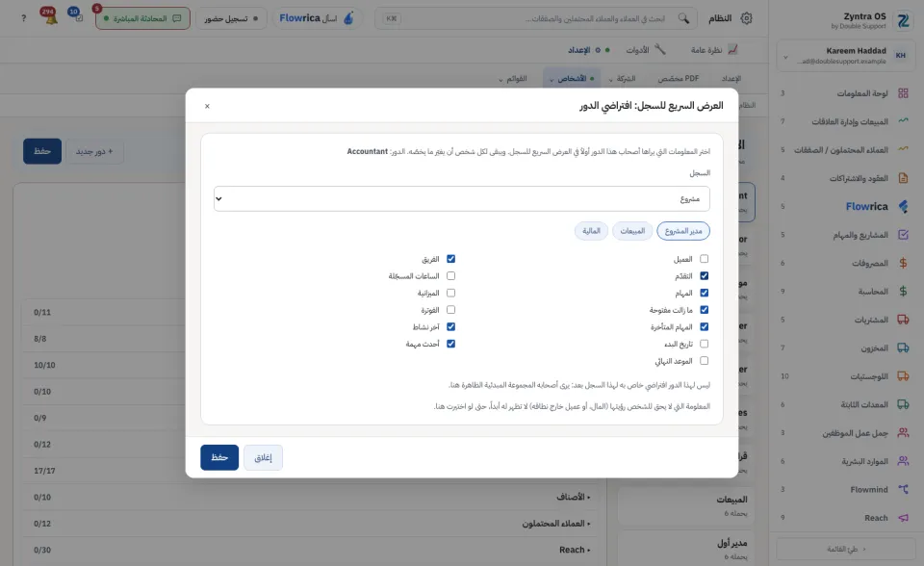Click + دور جديد button
Viewport: 924px width, 566px height.
pyautogui.click(x=94, y=151)
